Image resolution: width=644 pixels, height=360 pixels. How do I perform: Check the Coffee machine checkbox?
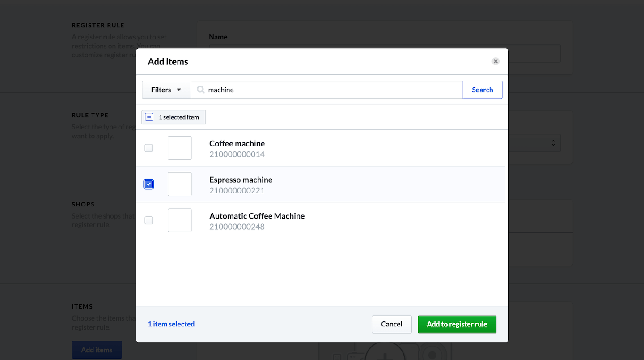point(148,148)
